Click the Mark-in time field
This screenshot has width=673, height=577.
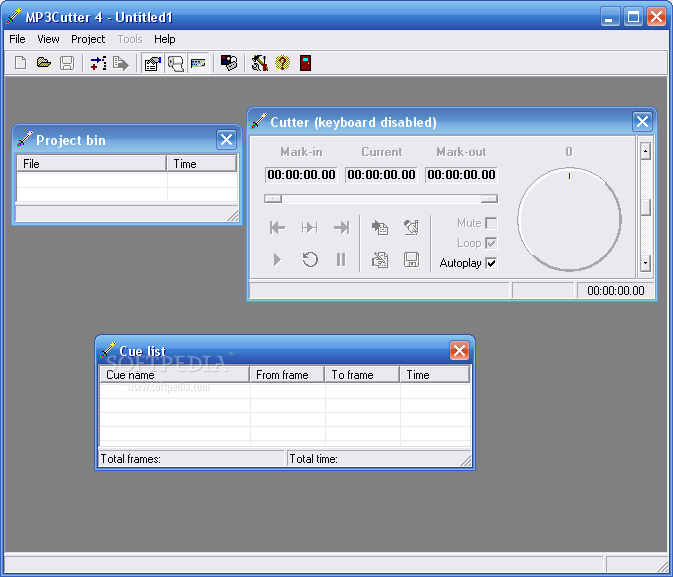301,175
